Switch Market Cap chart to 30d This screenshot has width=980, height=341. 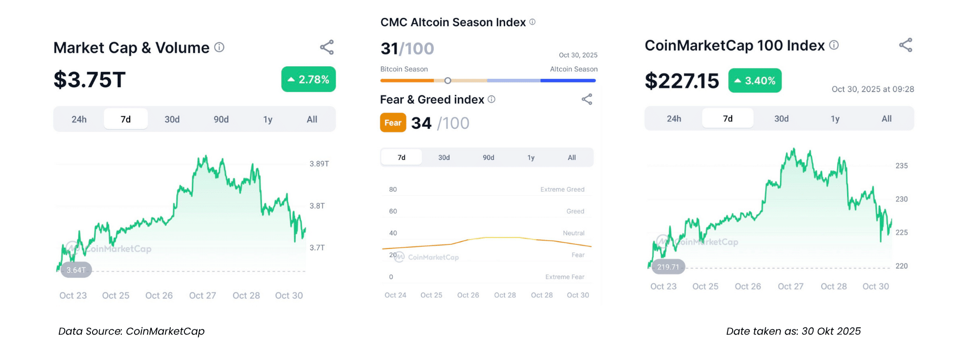[x=172, y=119]
